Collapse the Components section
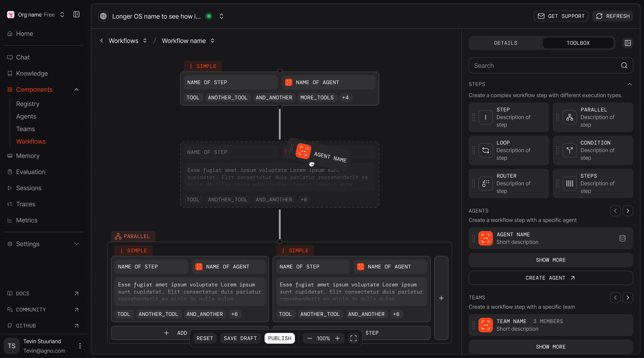Image resolution: width=644 pixels, height=358 pixels. [76, 90]
